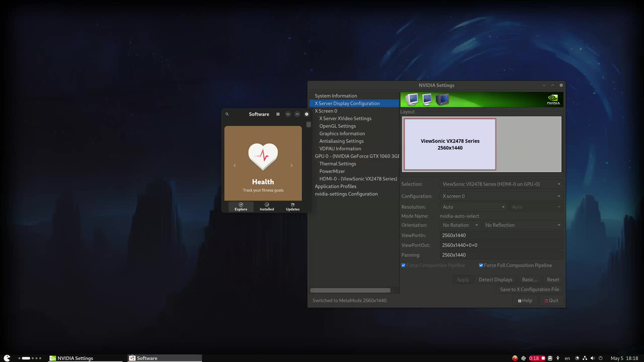Switch workspace using the taskbar pager

[x=30, y=358]
